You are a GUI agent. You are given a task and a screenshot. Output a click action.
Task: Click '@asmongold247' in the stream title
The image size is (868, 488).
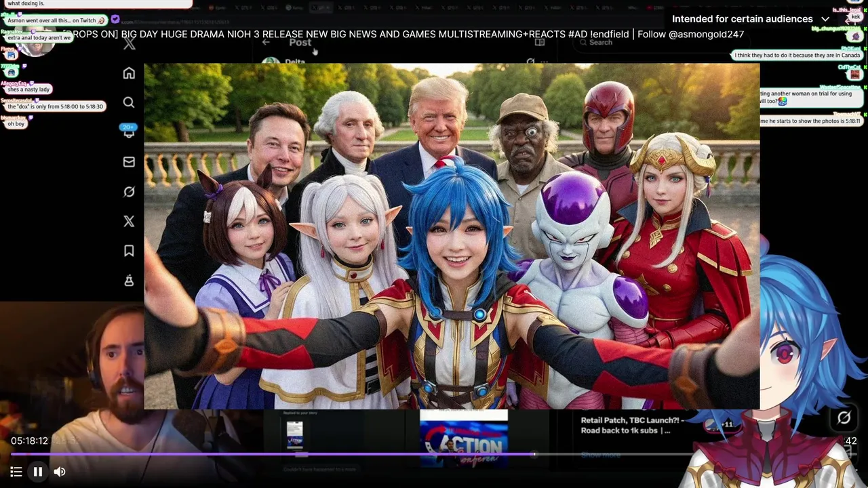point(706,34)
